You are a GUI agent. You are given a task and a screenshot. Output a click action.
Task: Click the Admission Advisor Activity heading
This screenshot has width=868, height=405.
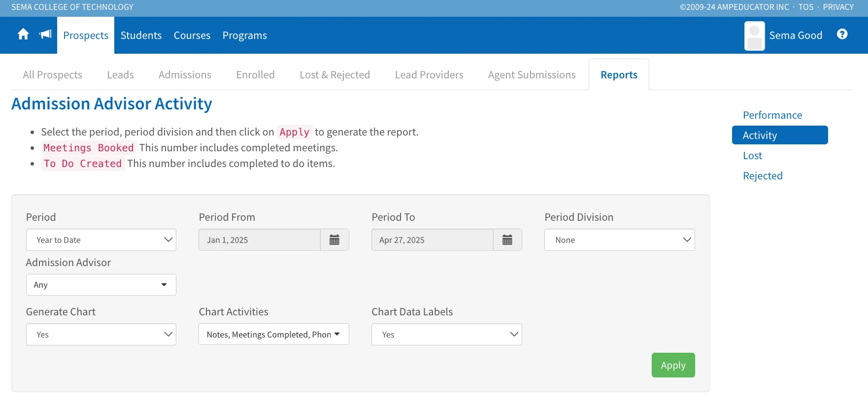(x=112, y=104)
